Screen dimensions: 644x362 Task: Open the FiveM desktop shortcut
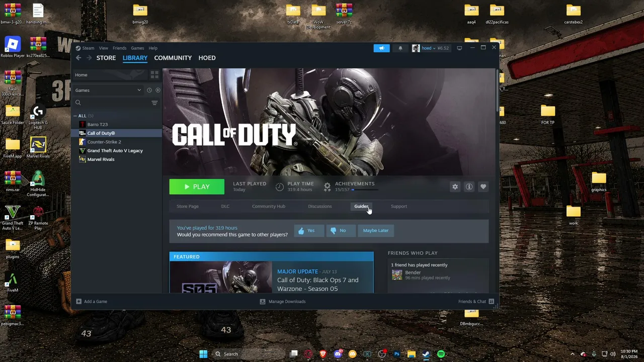[x=13, y=282]
